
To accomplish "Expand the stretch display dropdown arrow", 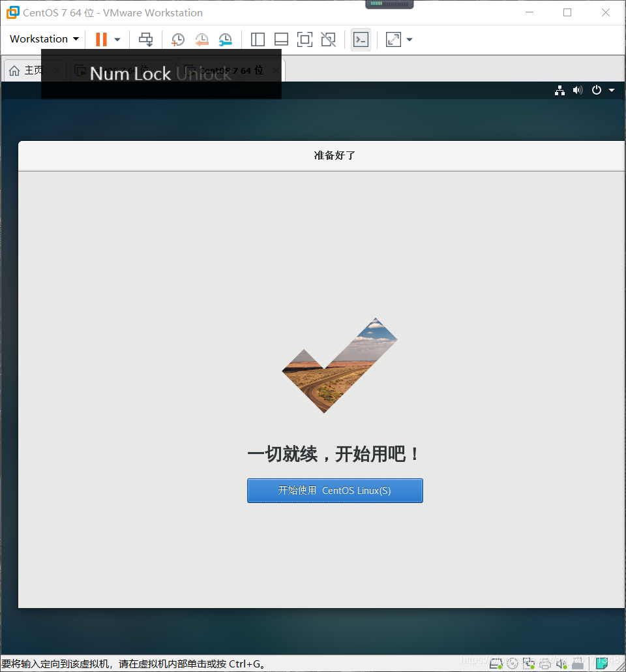I will pyautogui.click(x=410, y=39).
